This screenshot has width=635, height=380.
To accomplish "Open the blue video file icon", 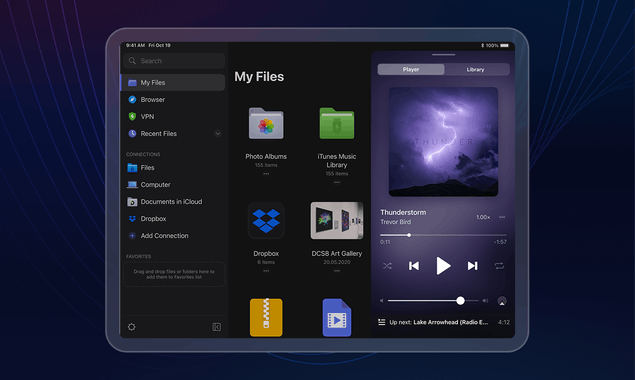I will (x=337, y=318).
